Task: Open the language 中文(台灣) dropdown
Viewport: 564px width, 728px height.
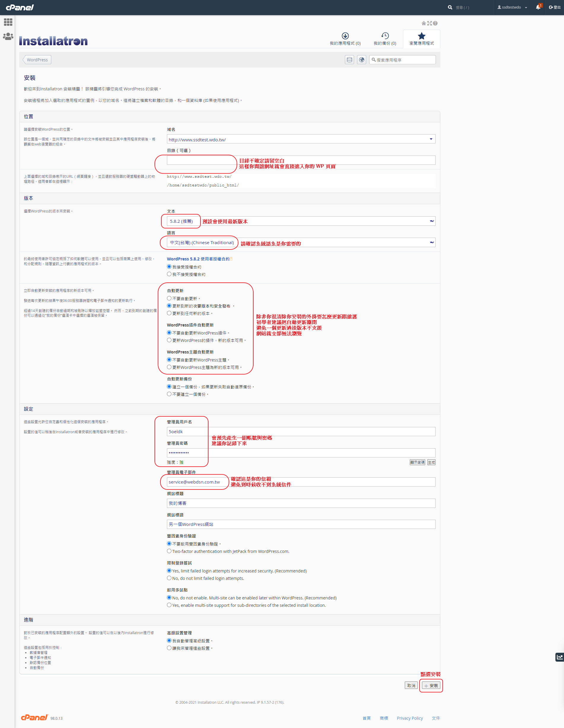Action: 301,242
